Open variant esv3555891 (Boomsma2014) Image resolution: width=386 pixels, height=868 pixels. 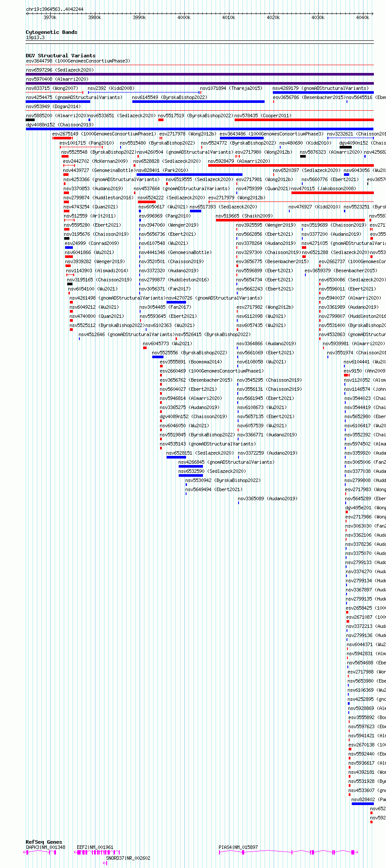[191, 362]
